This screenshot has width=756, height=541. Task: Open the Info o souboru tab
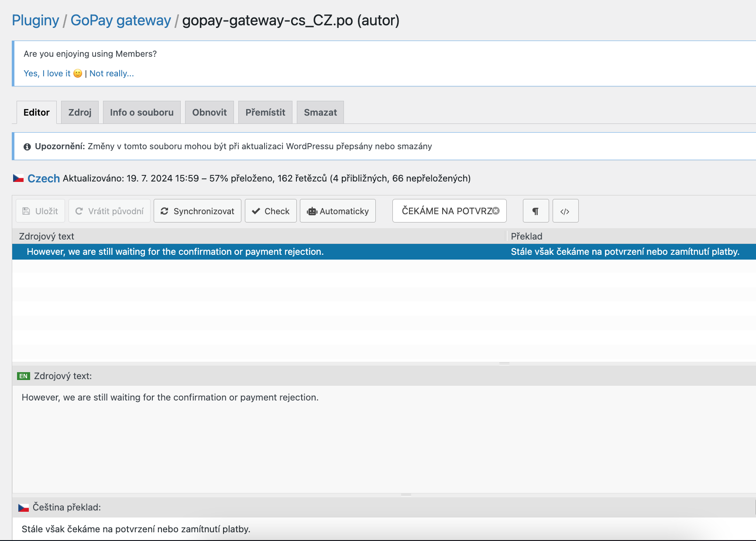tap(142, 113)
